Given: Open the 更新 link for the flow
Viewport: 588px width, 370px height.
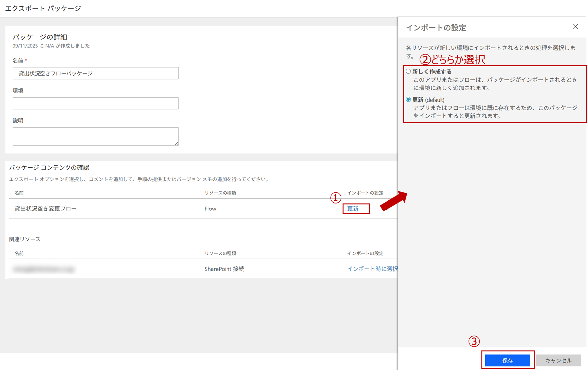Looking at the screenshot, I should tap(353, 209).
